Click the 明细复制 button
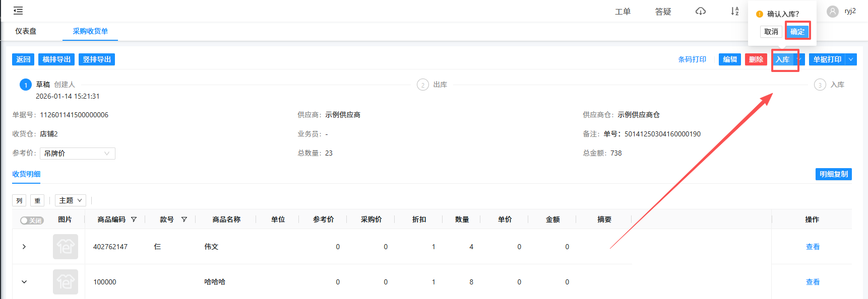 coord(834,174)
